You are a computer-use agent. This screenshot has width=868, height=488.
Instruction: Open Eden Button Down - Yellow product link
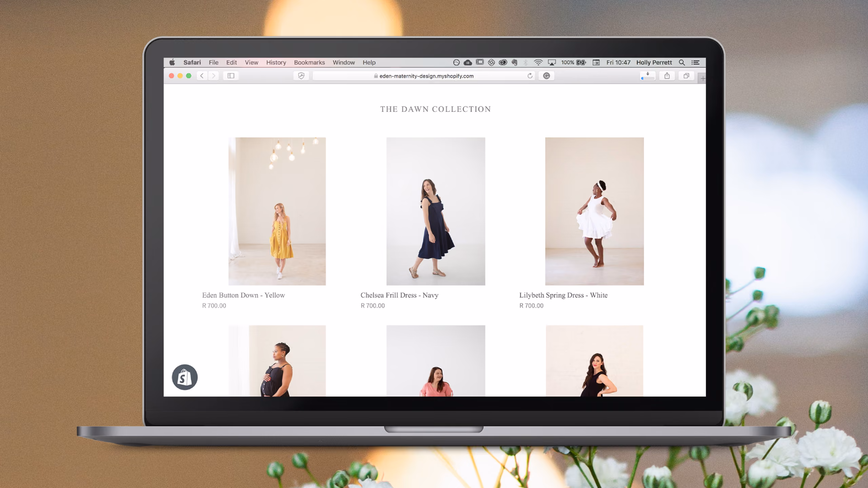click(x=243, y=295)
